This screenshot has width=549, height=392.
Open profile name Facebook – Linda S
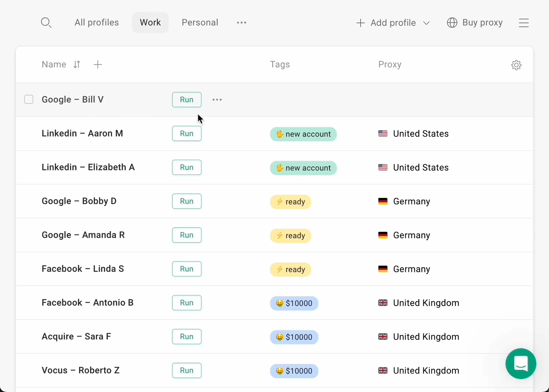click(83, 269)
